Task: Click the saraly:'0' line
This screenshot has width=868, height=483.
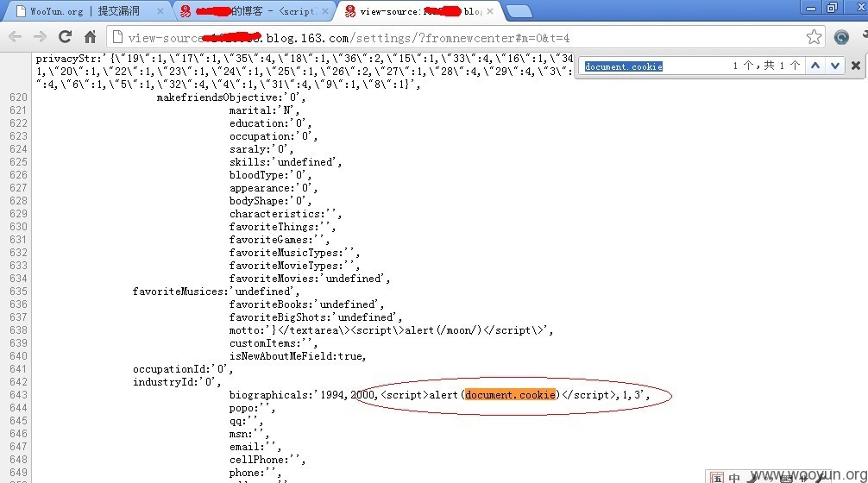Action: click(x=261, y=149)
